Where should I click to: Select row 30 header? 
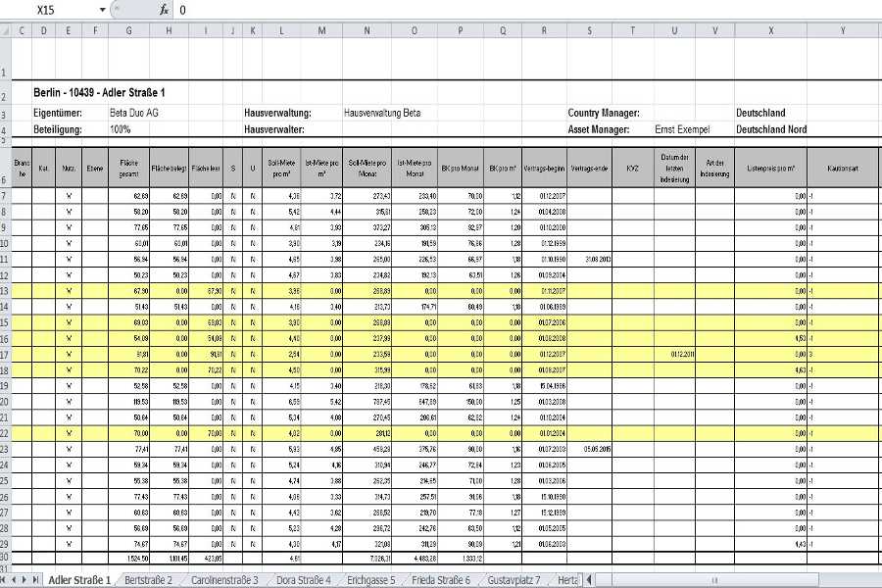pyautogui.click(x=5, y=557)
